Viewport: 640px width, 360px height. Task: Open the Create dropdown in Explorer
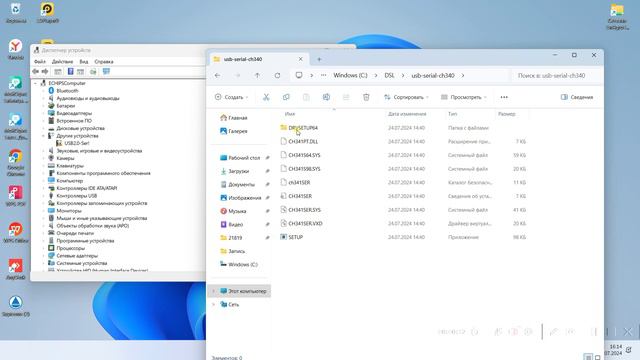[x=231, y=97]
